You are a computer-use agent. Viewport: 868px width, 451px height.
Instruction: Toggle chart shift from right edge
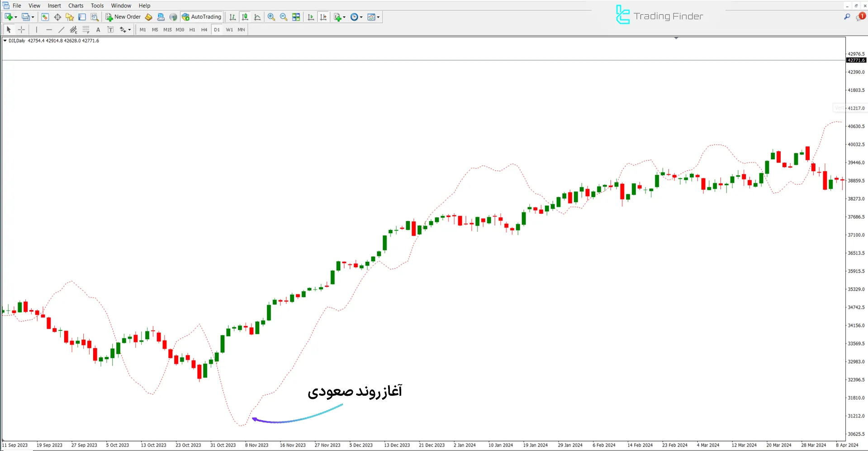pyautogui.click(x=323, y=17)
